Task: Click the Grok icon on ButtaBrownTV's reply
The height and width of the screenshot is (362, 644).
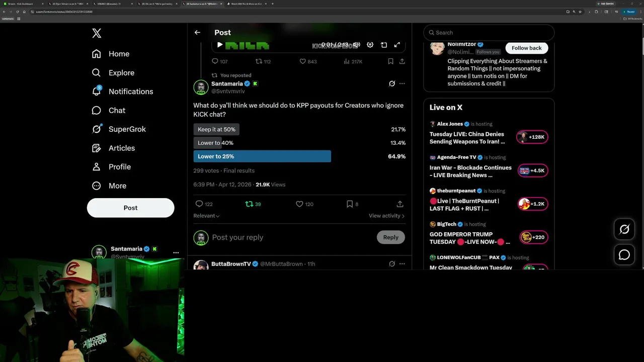Action: (392, 263)
